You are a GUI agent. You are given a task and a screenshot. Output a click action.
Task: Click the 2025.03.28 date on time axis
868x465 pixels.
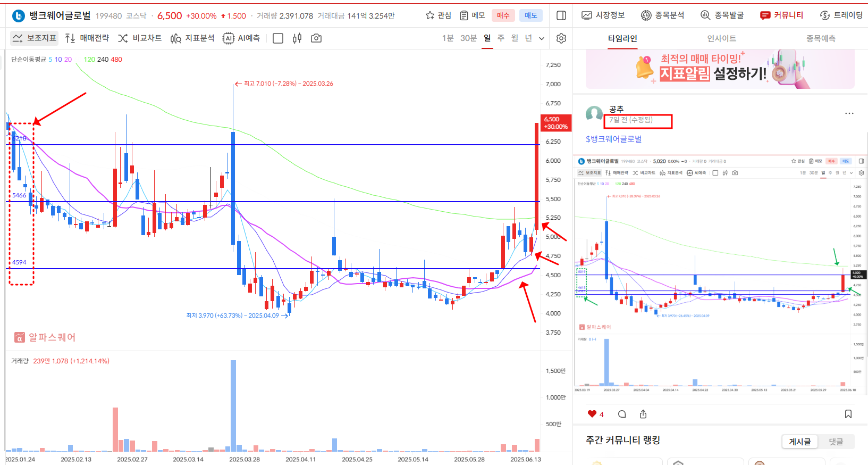[x=245, y=459]
